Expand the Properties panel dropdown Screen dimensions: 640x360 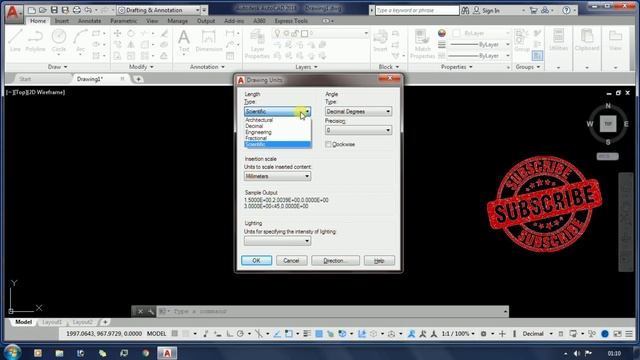click(457, 67)
